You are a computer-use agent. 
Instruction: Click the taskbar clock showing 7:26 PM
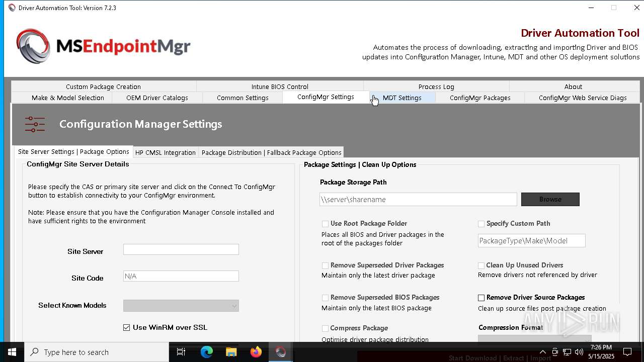(601, 352)
